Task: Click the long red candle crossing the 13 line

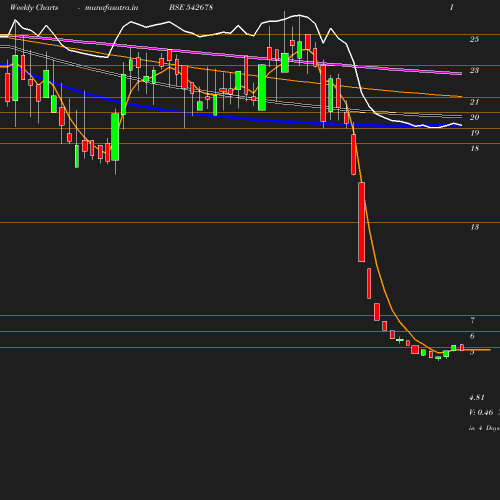Action: tap(361, 222)
